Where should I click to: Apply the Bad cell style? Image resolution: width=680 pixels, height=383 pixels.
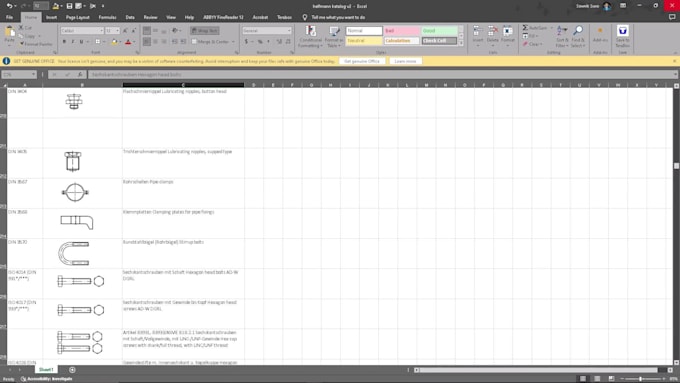pyautogui.click(x=401, y=31)
